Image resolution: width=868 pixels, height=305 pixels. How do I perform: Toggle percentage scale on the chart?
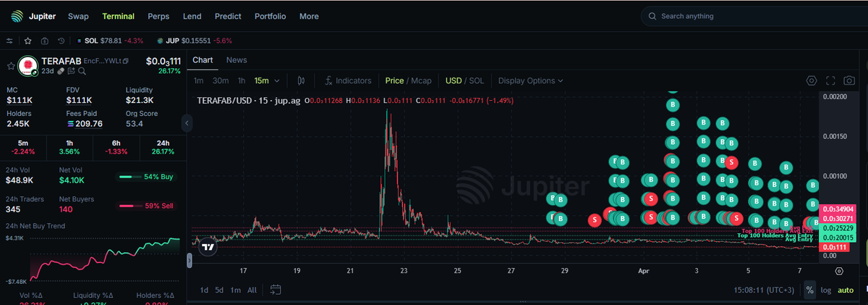809,290
